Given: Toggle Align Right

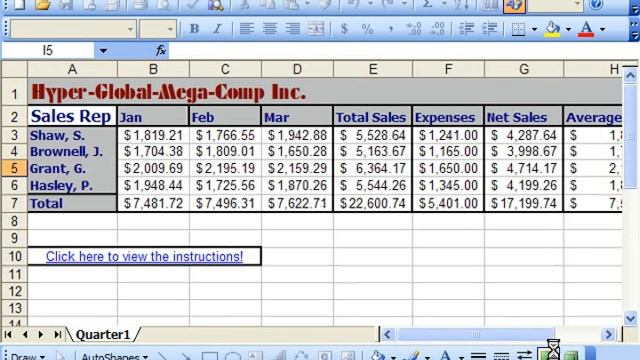Looking at the screenshot, I should pyautogui.click(x=293, y=29).
